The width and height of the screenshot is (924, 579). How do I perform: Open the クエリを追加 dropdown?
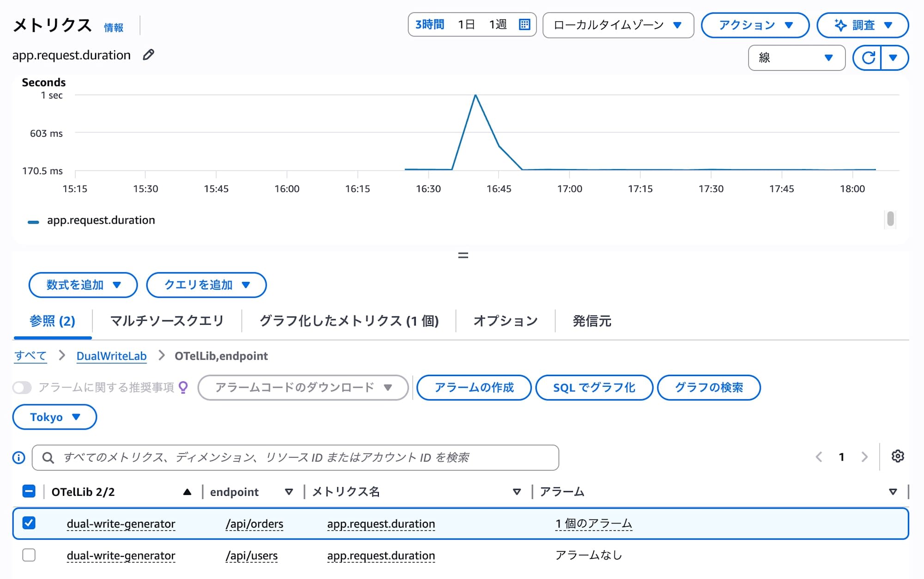pyautogui.click(x=207, y=285)
